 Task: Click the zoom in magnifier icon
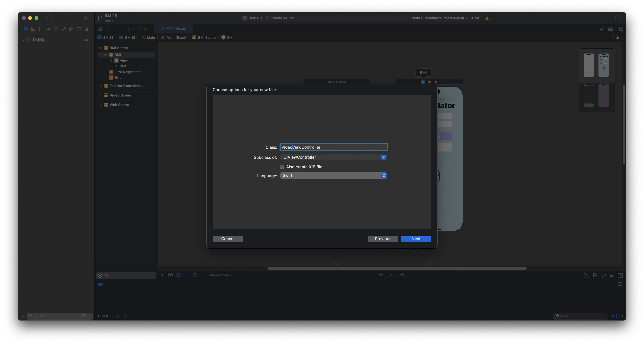tap(402, 275)
